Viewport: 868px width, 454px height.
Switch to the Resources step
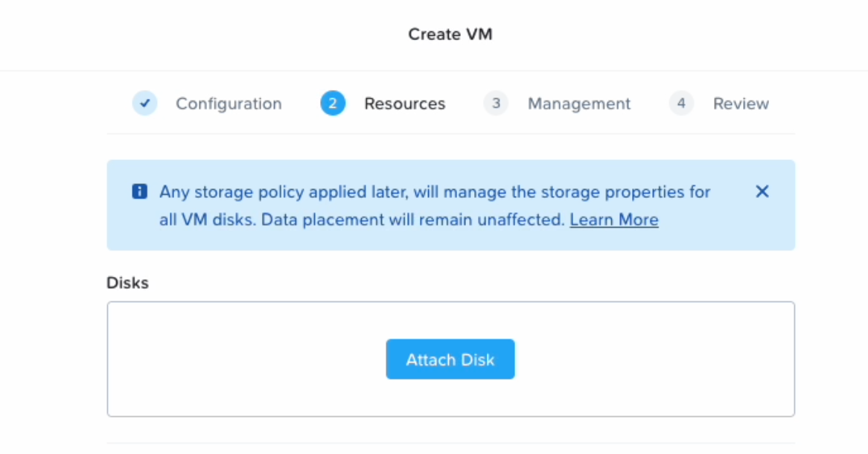click(x=404, y=103)
